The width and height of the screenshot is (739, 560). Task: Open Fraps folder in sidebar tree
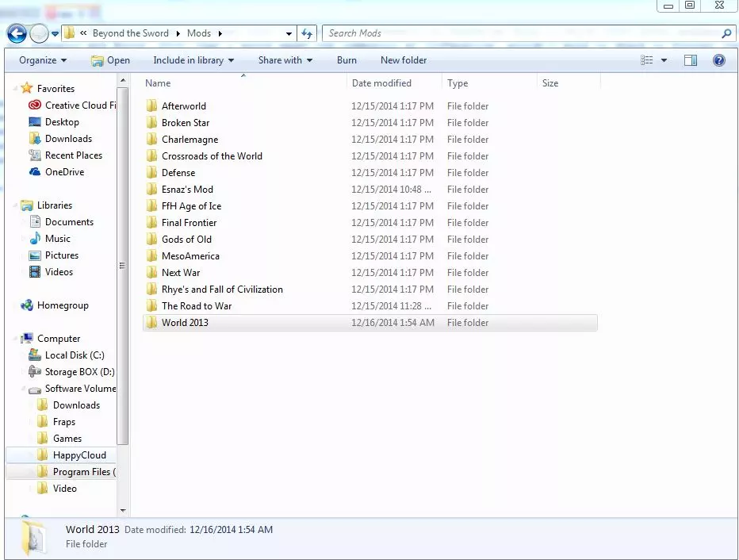click(64, 422)
